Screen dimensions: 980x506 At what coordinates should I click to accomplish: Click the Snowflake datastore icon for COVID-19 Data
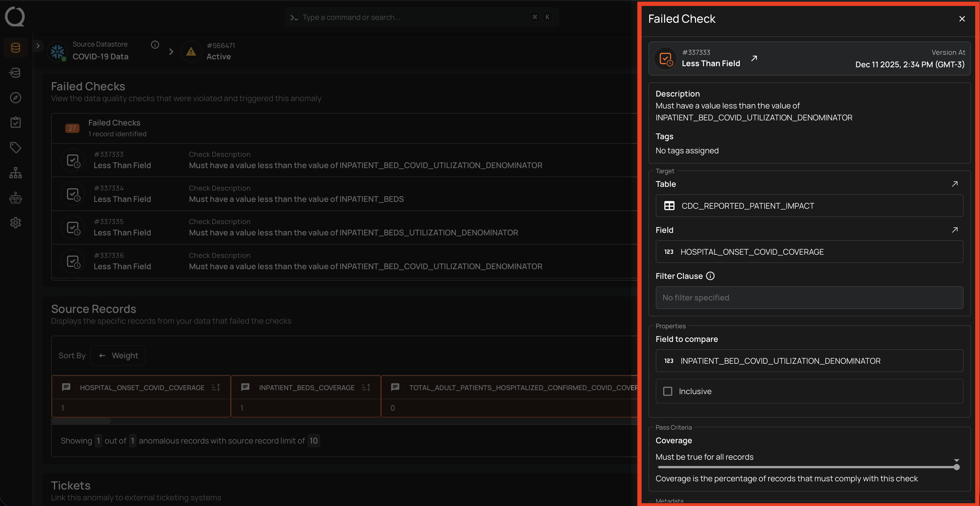click(x=57, y=52)
